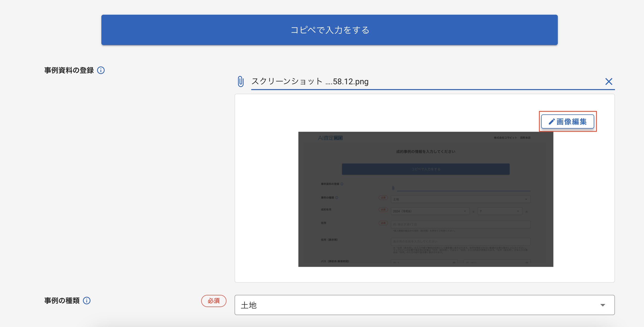Click the file name field スクリーンショット ....58.12.png
This screenshot has width=644, height=327.
[x=433, y=81]
